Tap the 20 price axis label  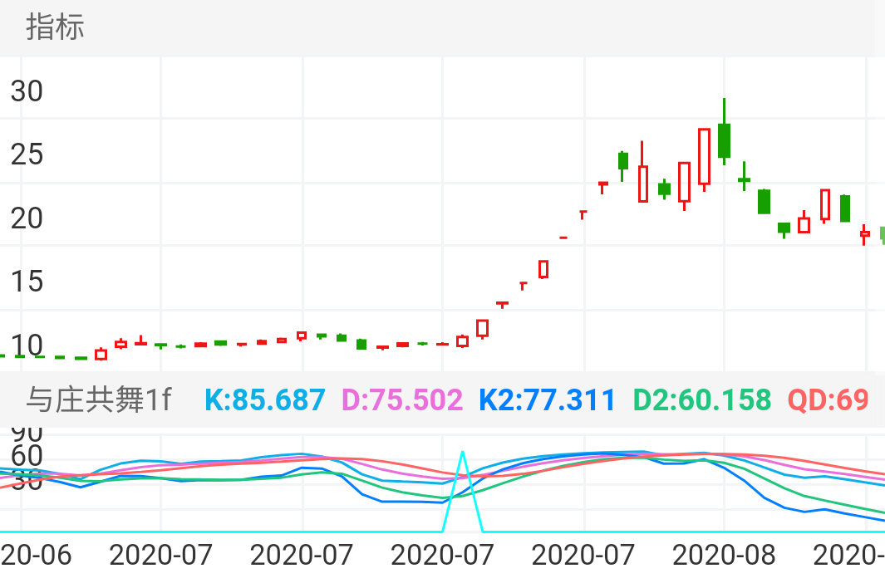point(27,218)
